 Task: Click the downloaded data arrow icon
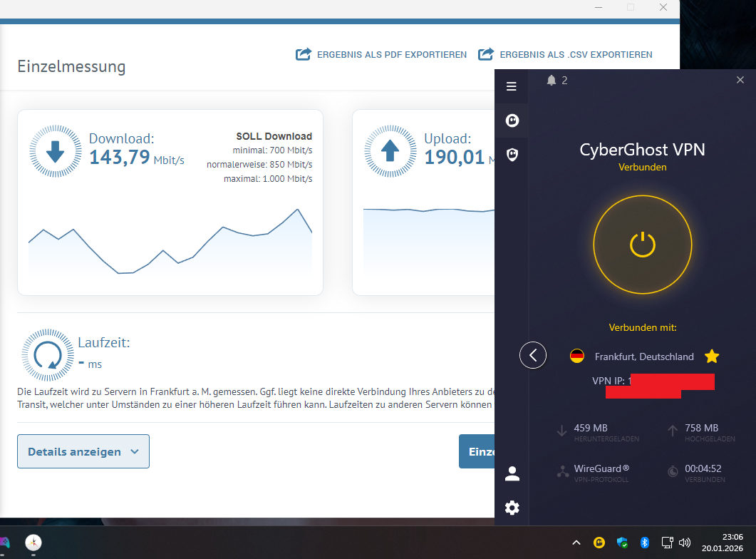[561, 430]
